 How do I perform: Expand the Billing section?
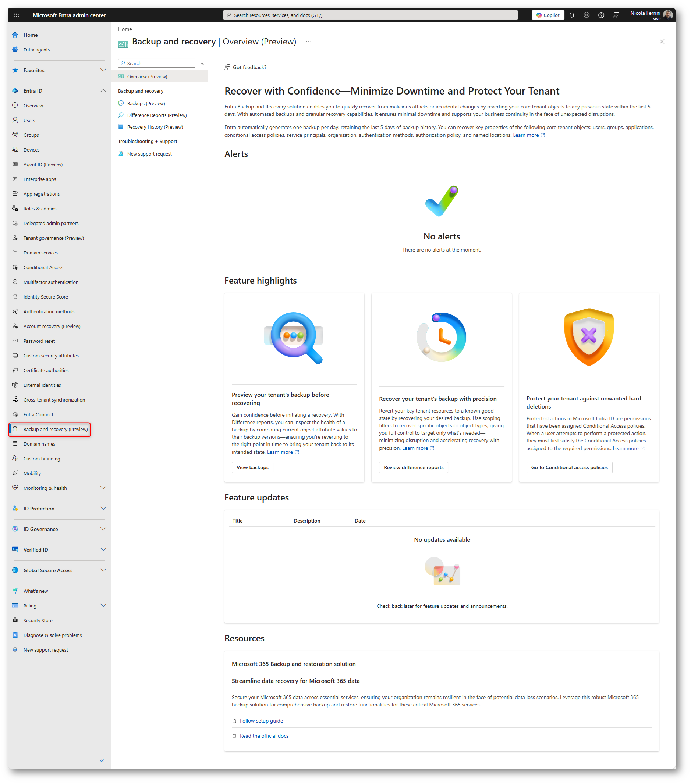click(103, 606)
